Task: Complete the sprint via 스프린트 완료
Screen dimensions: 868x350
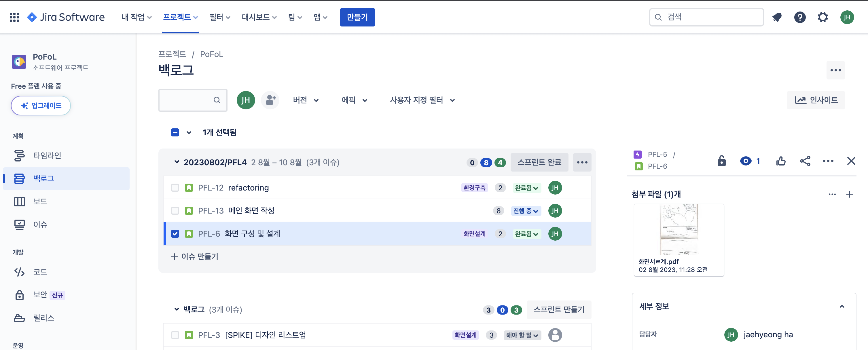Action: [539, 162]
